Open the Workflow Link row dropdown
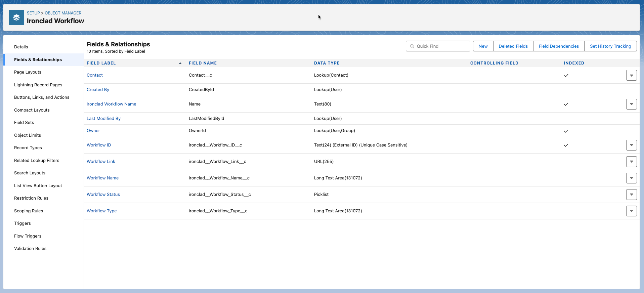 pos(632,162)
